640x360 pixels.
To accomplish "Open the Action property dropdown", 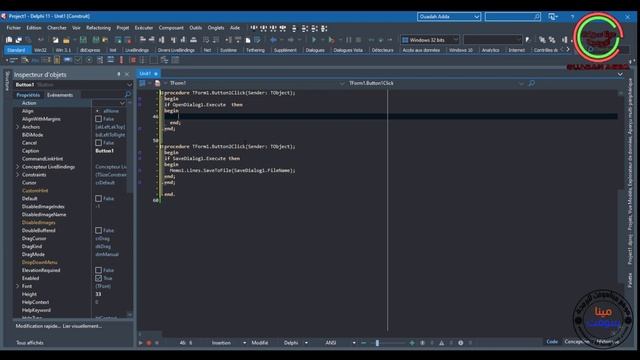I will click(122, 103).
